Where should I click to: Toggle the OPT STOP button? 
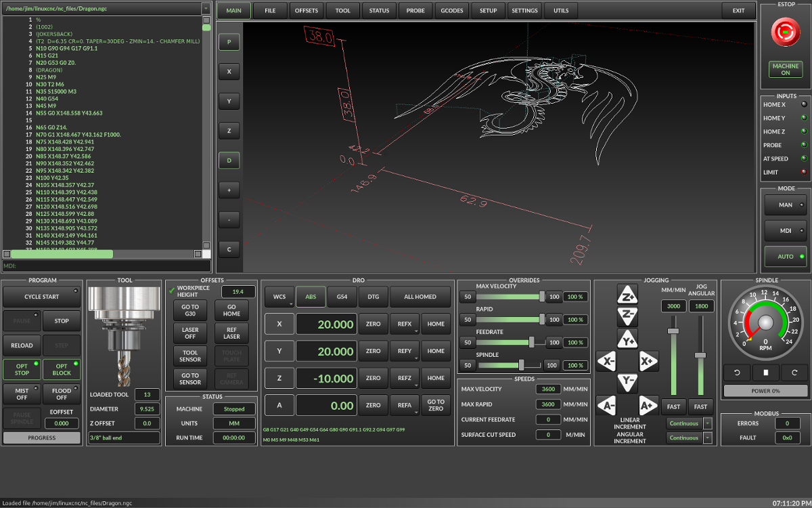click(22, 369)
